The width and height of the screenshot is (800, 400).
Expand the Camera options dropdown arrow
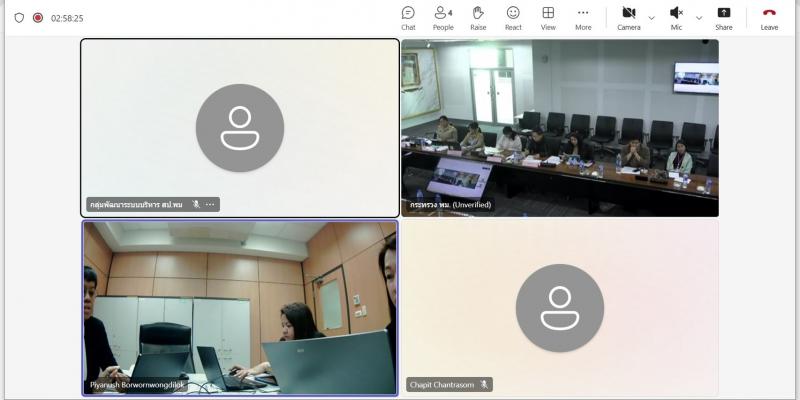[652, 18]
